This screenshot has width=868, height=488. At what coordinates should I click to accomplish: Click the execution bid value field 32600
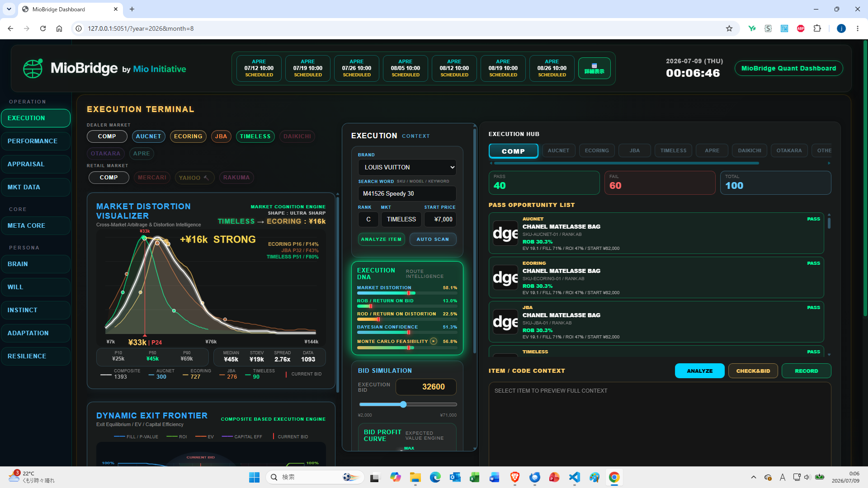pyautogui.click(x=426, y=387)
